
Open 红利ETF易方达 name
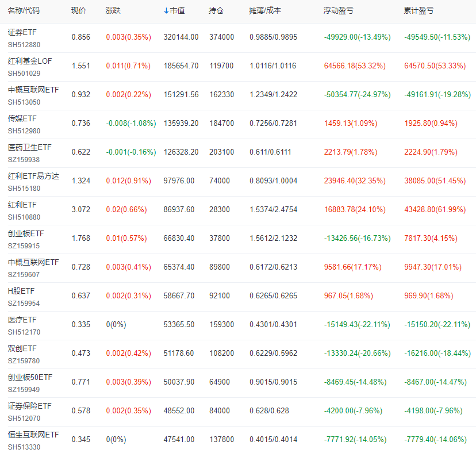coord(33,176)
